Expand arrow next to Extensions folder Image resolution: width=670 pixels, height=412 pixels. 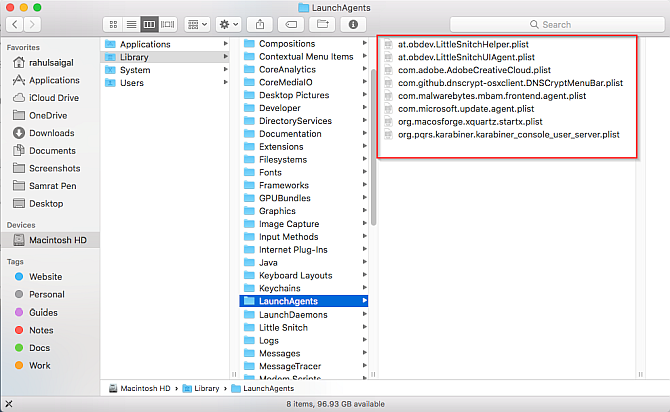pyautogui.click(x=364, y=146)
